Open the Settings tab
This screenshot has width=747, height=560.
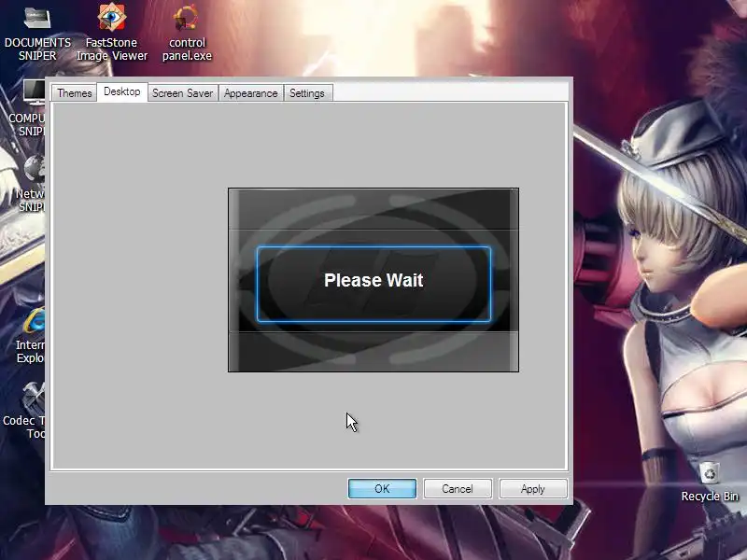[307, 92]
